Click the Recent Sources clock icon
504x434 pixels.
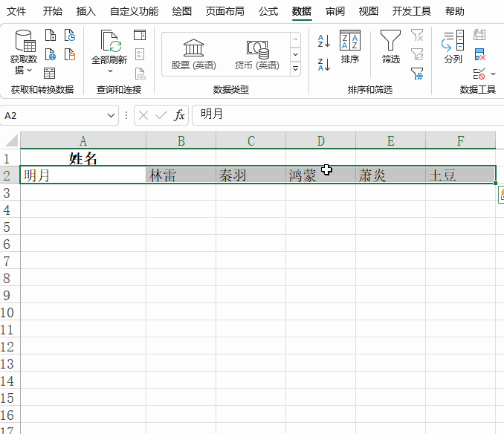70,35
